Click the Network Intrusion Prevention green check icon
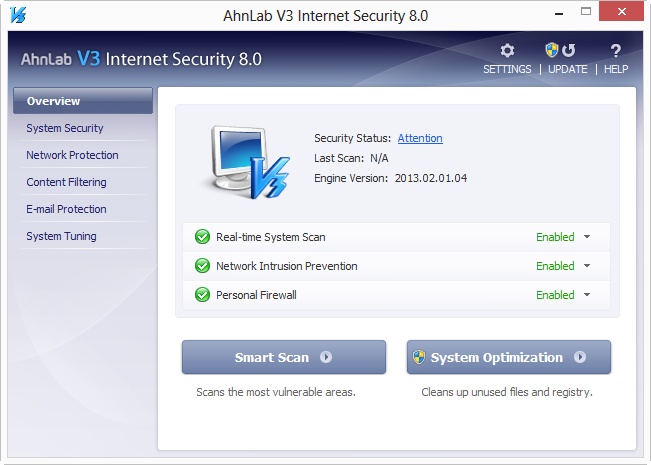 coord(201,266)
